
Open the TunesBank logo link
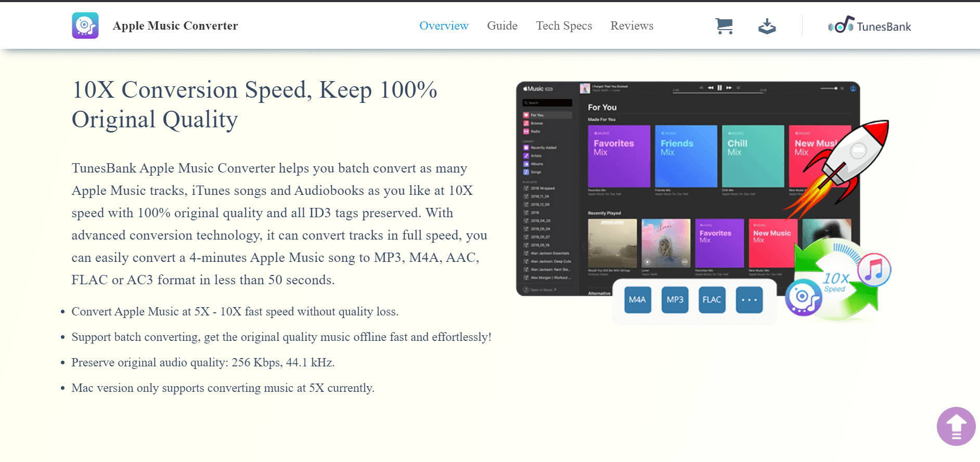pos(869,25)
